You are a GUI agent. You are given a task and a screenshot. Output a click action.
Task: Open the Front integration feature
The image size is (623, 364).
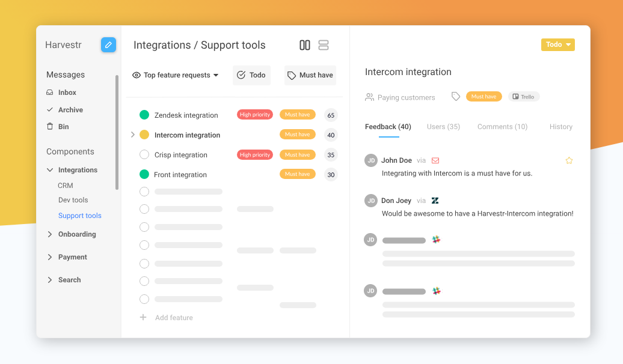(x=180, y=175)
